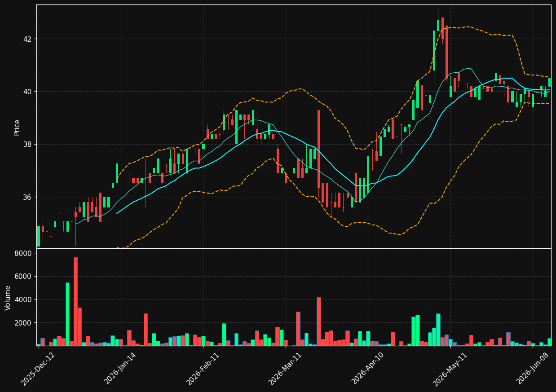This screenshot has height=392, width=556.
Task: Click the 4000 volume axis value
Action: click(x=24, y=300)
